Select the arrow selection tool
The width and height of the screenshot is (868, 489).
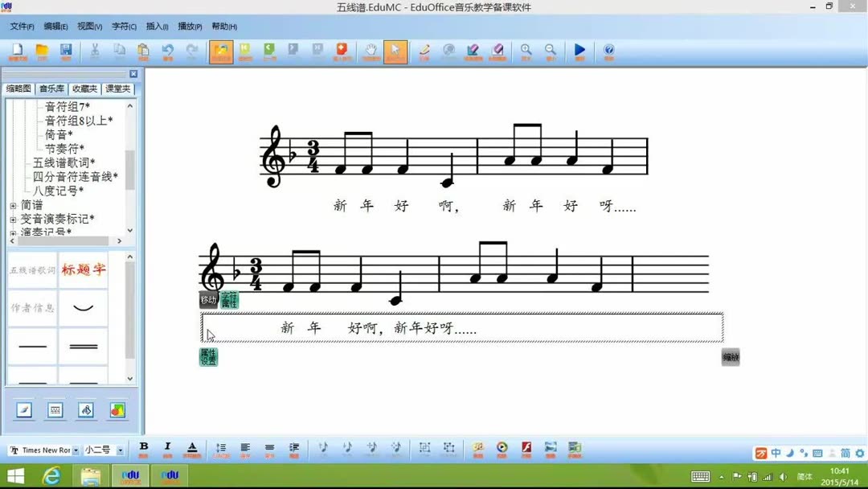point(394,51)
